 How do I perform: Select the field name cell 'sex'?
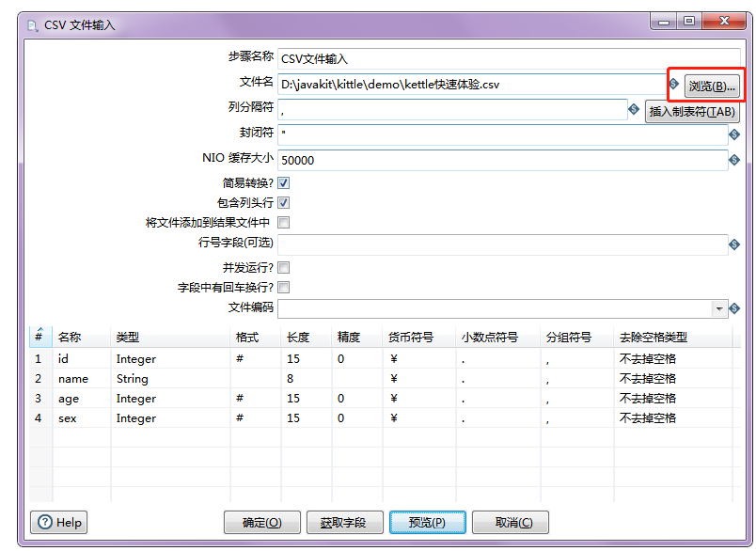(82, 417)
